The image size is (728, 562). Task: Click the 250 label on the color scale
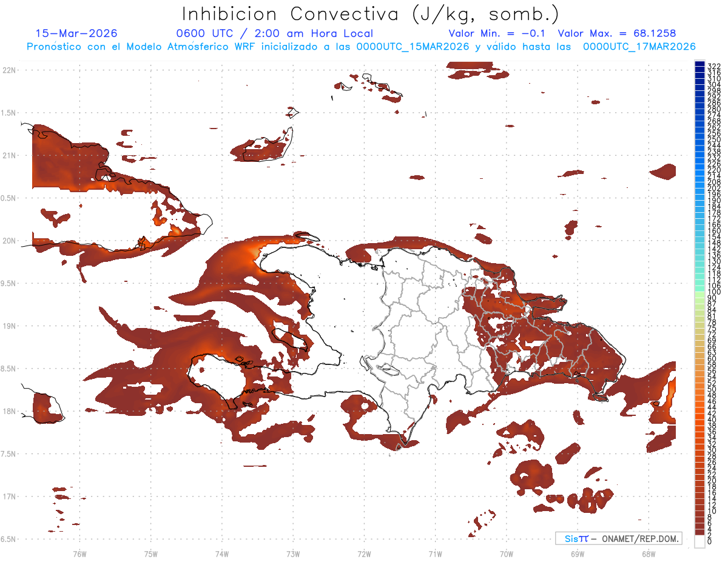713,139
